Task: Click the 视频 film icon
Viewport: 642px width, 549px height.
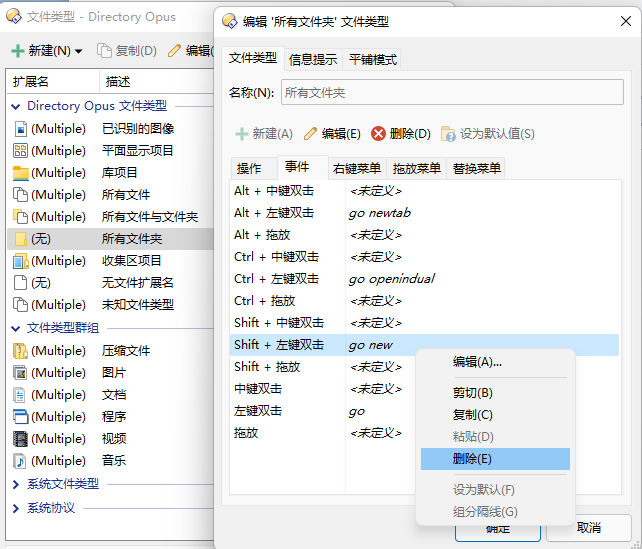Action: pos(20,439)
